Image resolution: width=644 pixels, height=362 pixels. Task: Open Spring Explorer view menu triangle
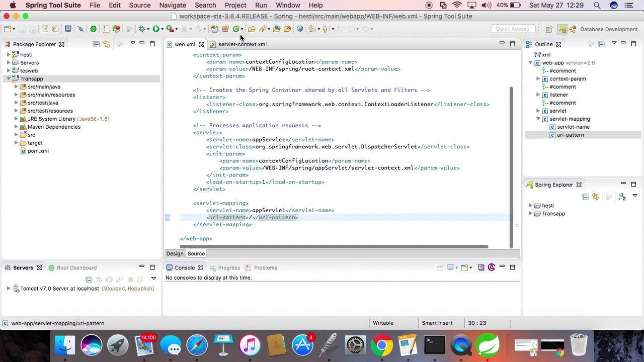tap(635, 195)
